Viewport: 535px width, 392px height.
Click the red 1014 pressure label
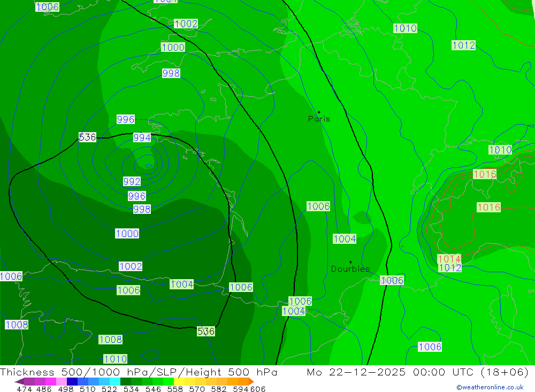tap(449, 259)
